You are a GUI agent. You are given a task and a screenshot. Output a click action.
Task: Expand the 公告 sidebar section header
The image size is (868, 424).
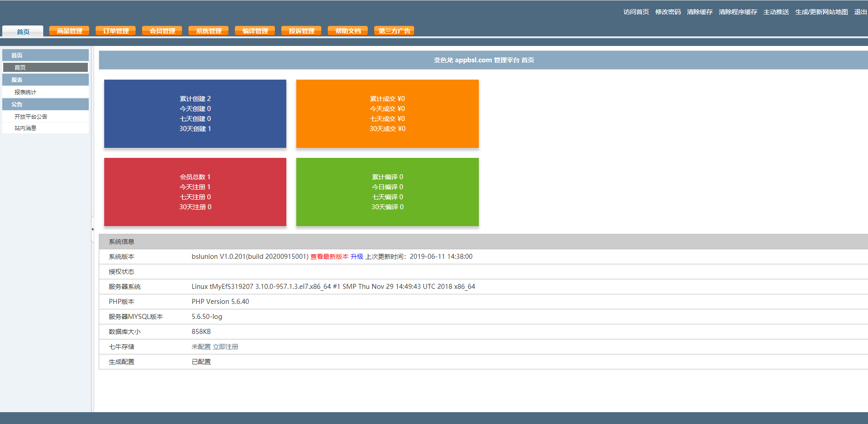pos(46,104)
